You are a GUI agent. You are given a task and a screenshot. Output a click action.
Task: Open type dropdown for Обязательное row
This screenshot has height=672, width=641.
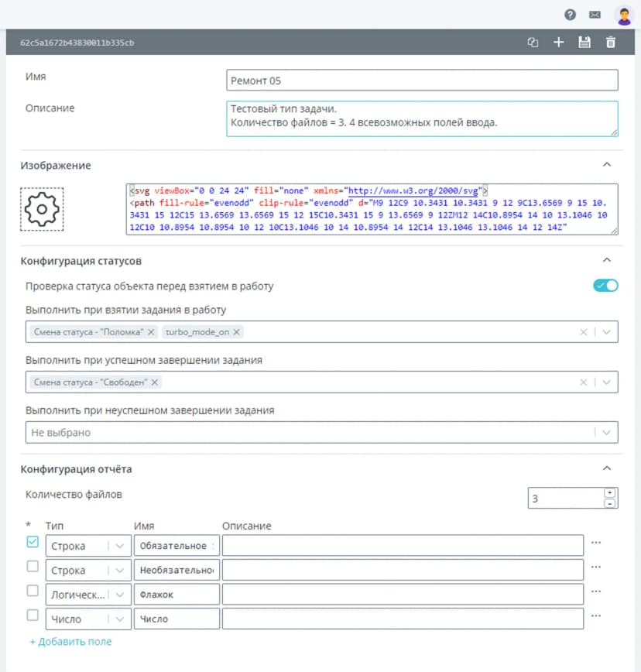tap(88, 546)
